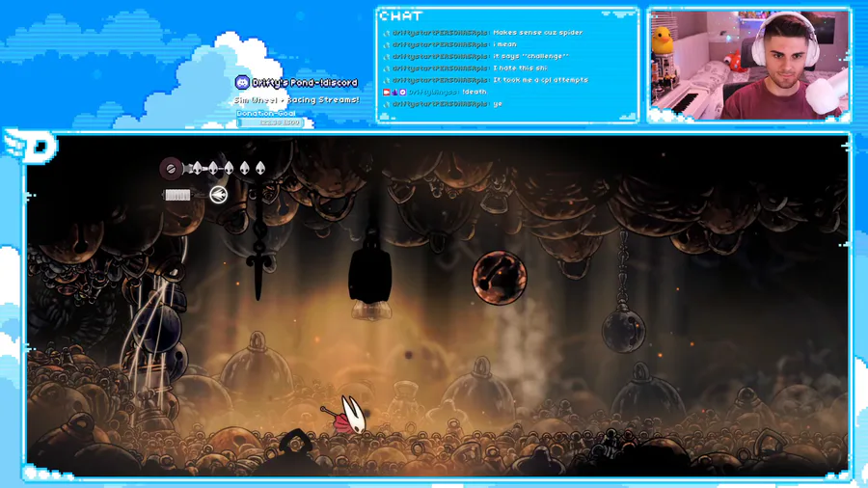Select the circled dash tool icon
Image resolution: width=868 pixels, height=488 pixels.
point(219,195)
